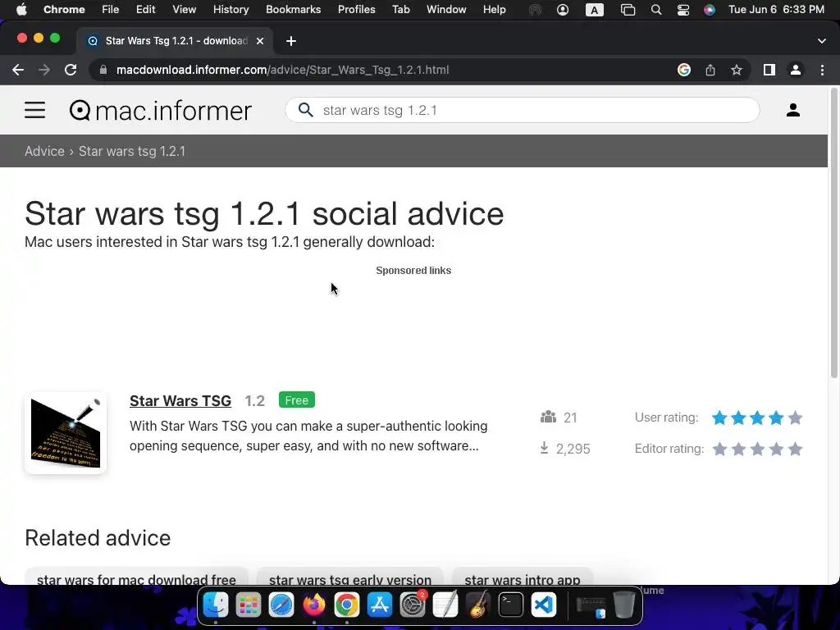Open the user account icon on the site
840x630 pixels.
point(793,110)
